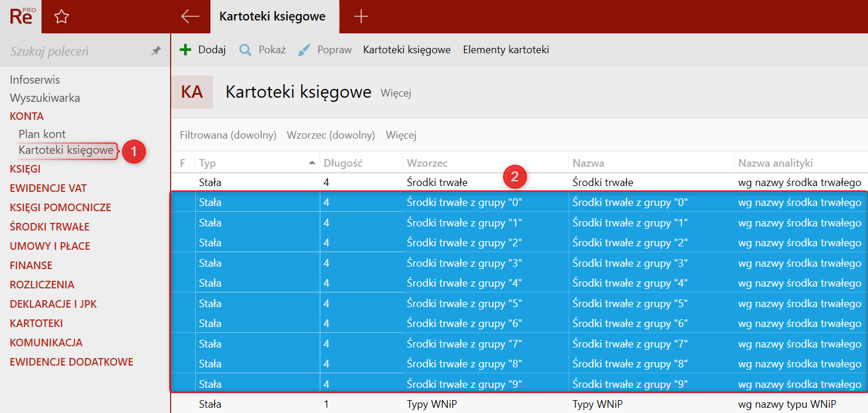Expand the KSIĘGI POMOCNICZE section
This screenshot has height=413, width=868.
coord(60,208)
